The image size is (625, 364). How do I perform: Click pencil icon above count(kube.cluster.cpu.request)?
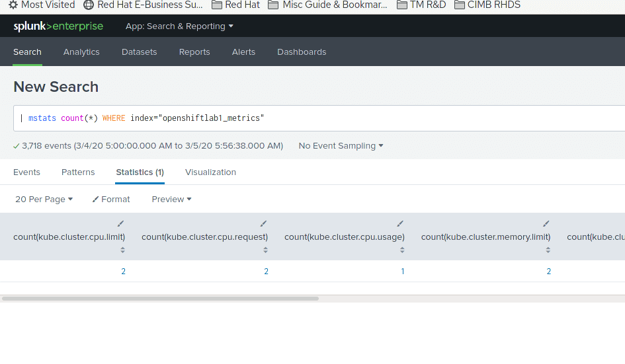263,224
